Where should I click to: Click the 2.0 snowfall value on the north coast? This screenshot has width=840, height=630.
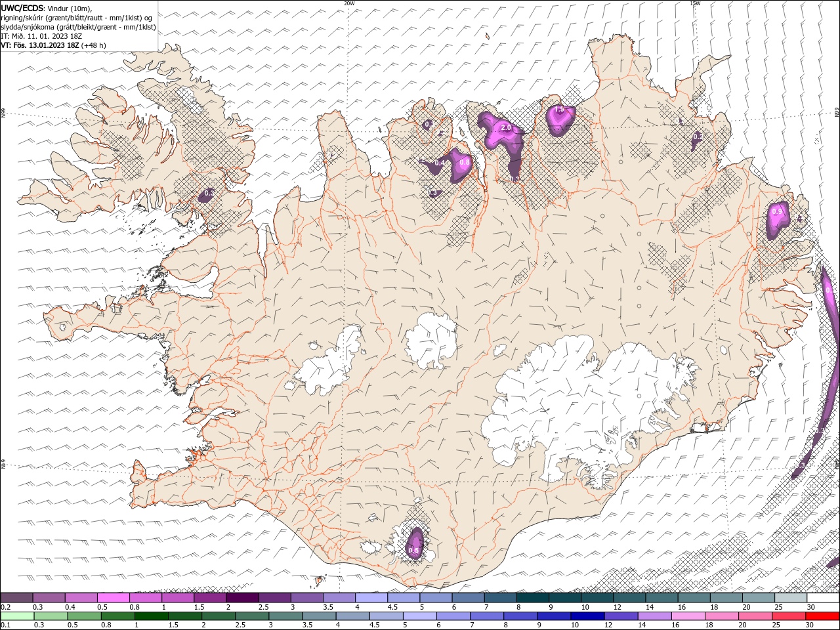tap(506, 127)
